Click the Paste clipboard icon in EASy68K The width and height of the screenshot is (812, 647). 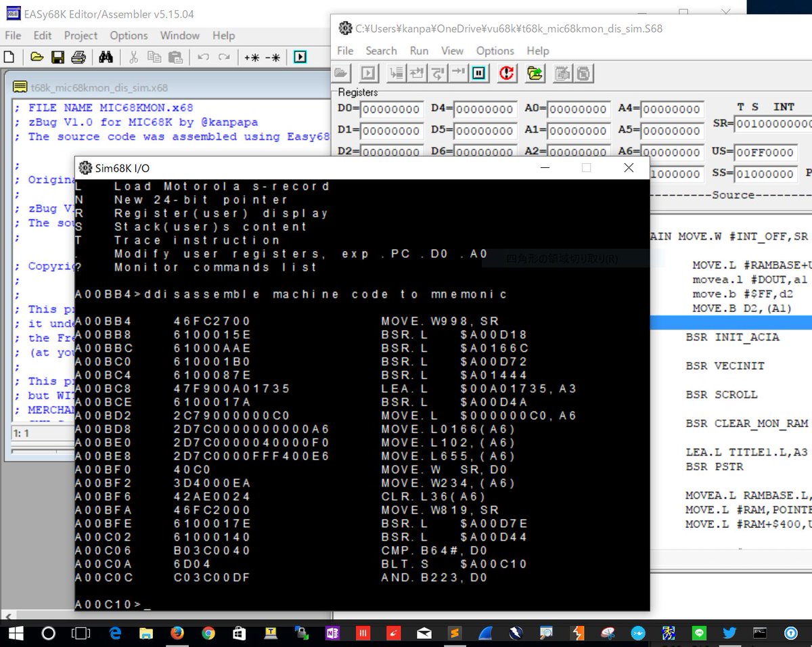(175, 57)
